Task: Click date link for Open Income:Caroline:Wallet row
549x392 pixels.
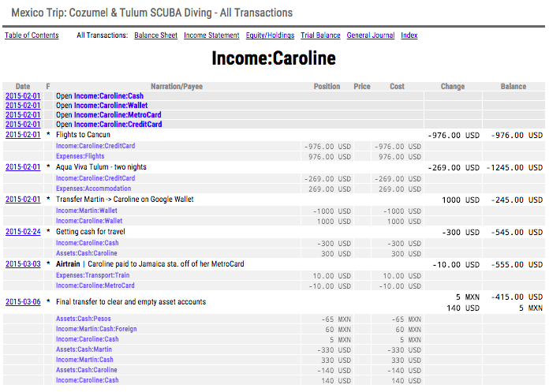Action: pos(23,106)
